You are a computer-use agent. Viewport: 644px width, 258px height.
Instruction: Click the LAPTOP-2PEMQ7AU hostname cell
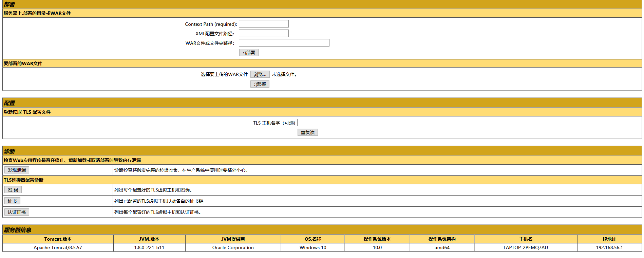526,247
